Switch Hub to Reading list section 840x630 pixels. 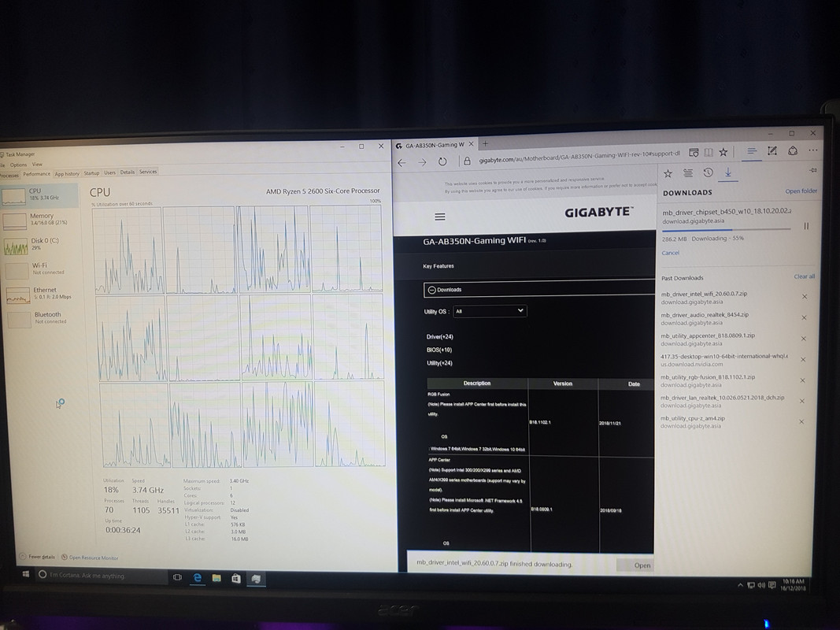click(688, 173)
